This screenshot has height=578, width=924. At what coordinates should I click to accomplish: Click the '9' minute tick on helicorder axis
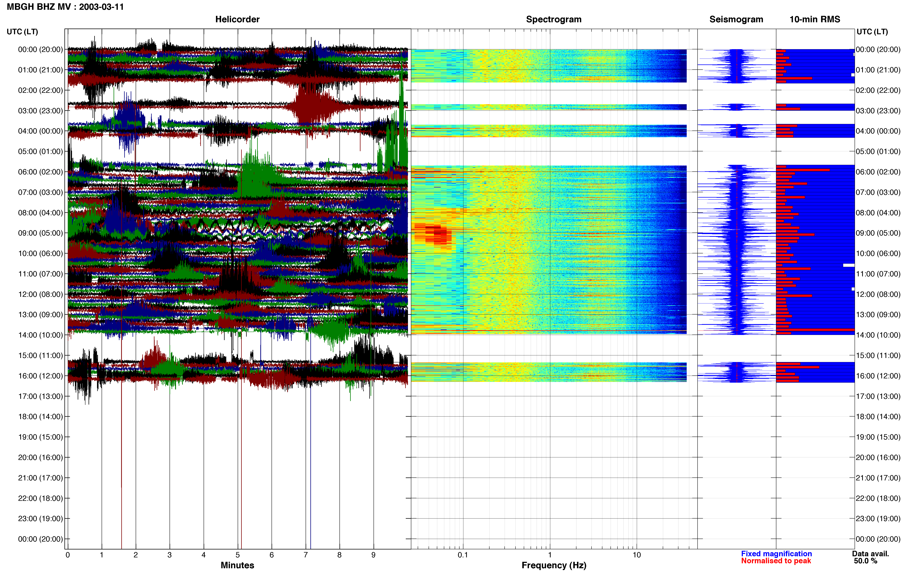(x=373, y=555)
